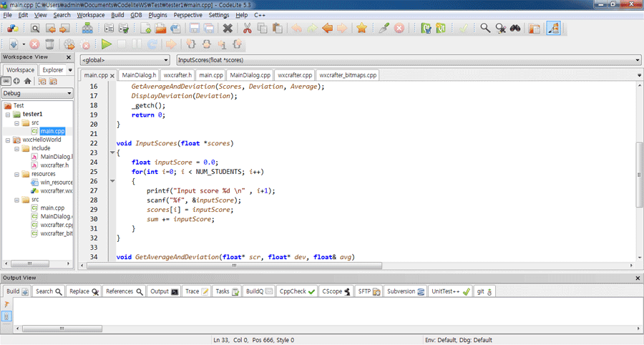Start the debugger with the green play icon

click(x=107, y=44)
